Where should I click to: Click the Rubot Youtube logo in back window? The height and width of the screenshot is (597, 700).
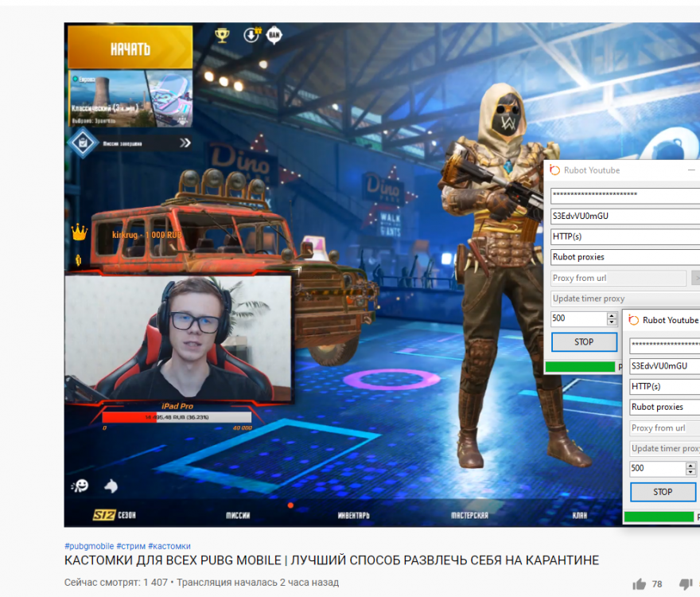(554, 170)
